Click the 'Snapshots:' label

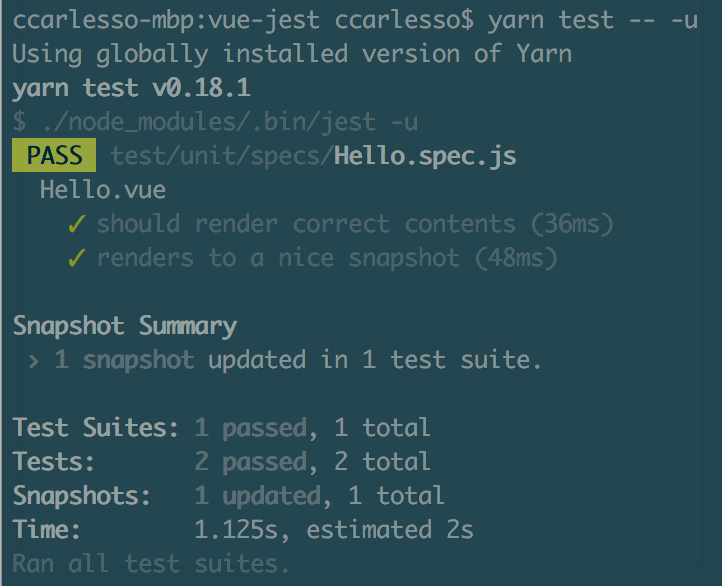pyautogui.click(x=82, y=496)
